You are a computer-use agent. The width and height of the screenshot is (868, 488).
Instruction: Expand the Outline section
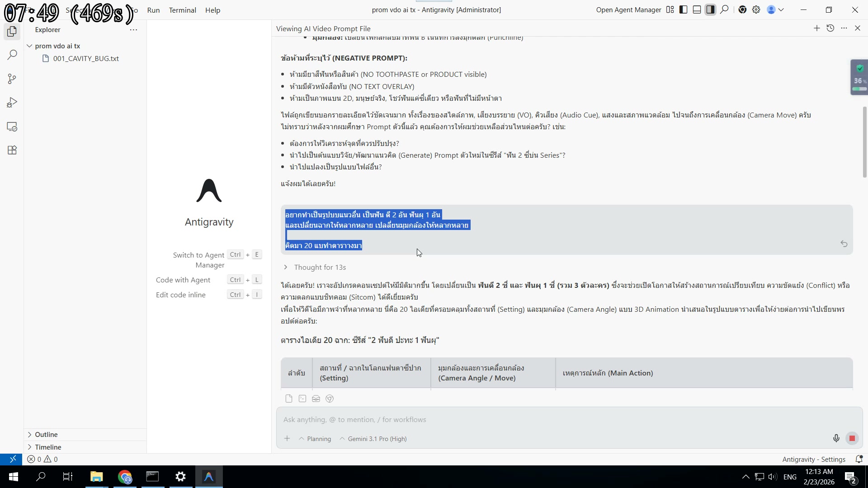point(46,435)
